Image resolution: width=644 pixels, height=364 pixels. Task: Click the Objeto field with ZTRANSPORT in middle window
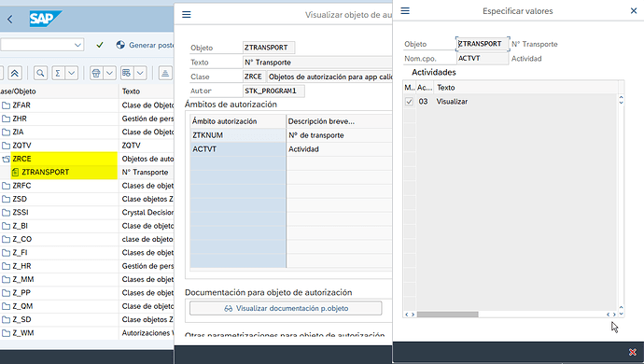269,48
